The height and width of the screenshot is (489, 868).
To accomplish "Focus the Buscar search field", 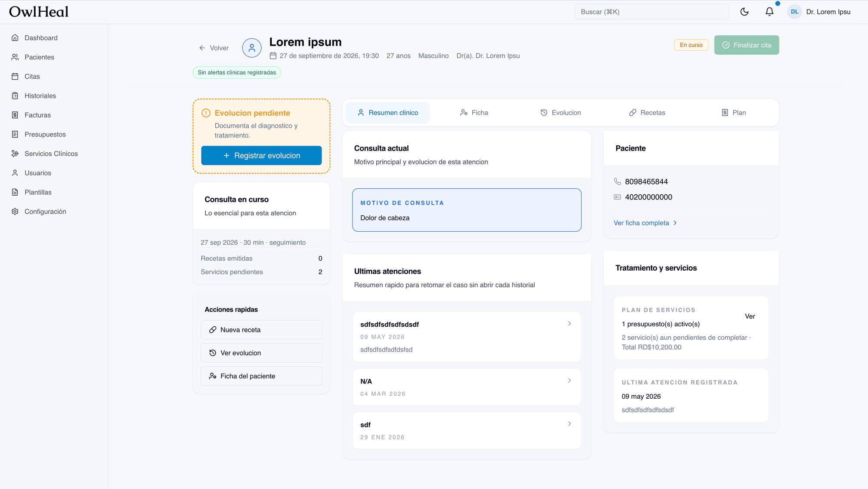I will pos(651,12).
